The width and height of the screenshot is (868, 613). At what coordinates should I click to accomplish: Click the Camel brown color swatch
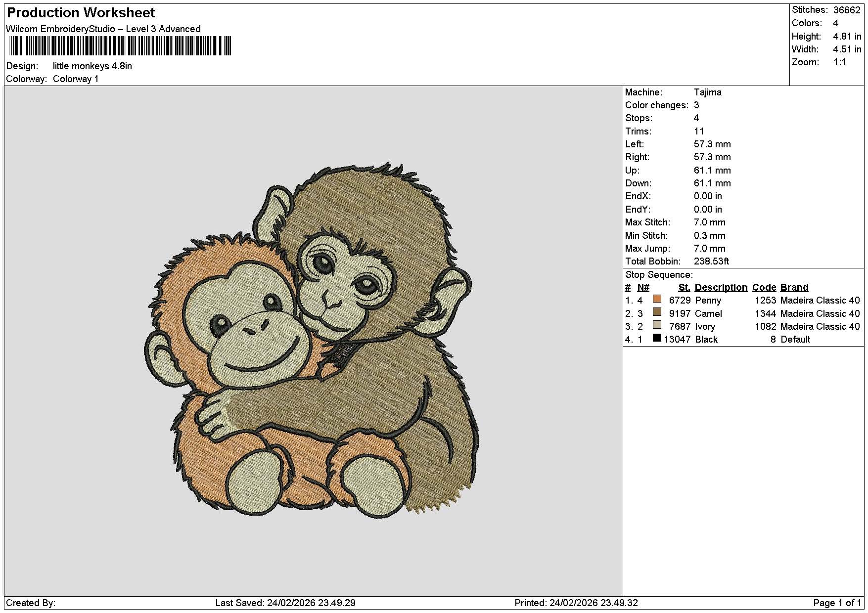(x=657, y=312)
